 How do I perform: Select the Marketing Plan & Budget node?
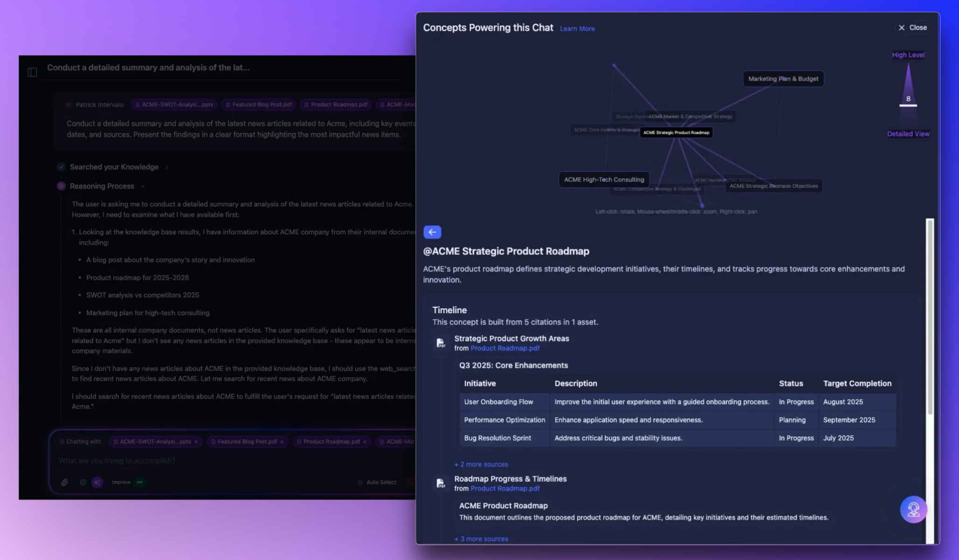pos(783,79)
